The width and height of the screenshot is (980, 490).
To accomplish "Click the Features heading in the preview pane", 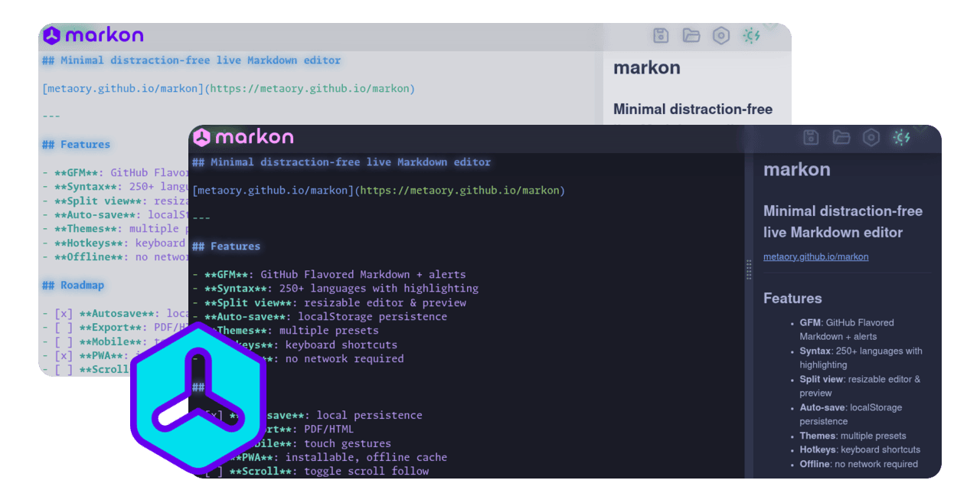I will (x=792, y=298).
